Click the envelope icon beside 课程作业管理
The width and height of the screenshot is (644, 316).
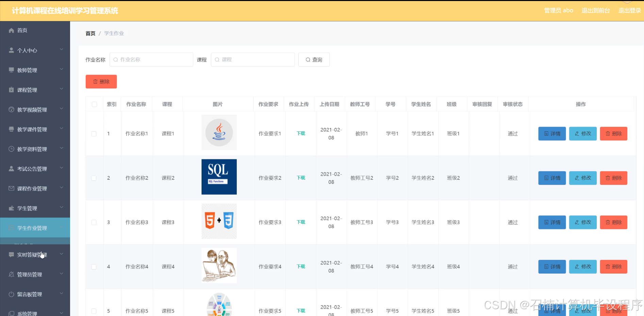pyautogui.click(x=11, y=188)
